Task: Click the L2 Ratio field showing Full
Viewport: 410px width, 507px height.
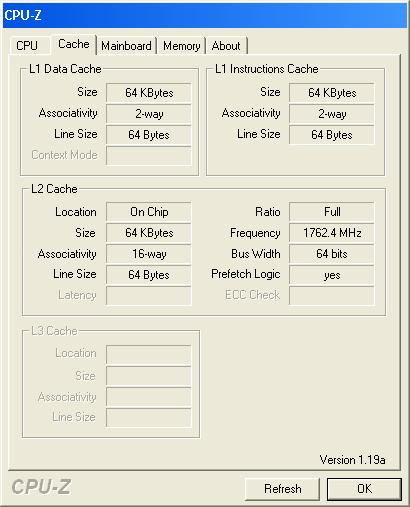Action: (332, 212)
